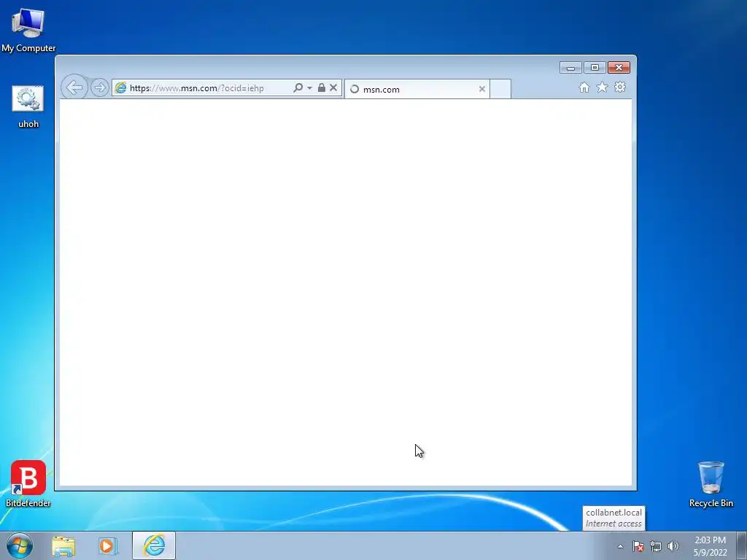Close the msn.com tab

482,89
